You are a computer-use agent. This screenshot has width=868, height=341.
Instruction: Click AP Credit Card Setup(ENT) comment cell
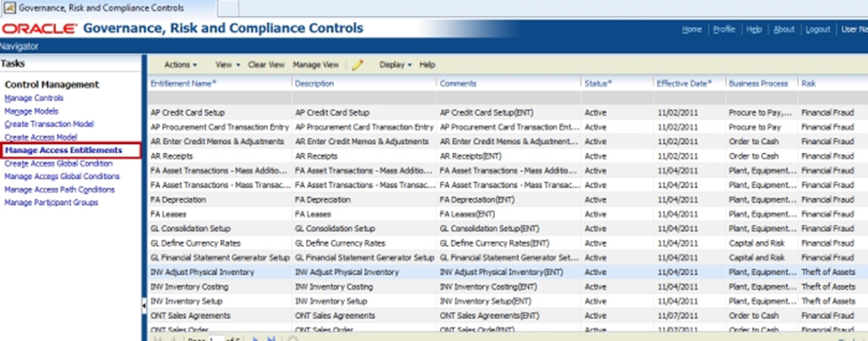[x=487, y=112]
